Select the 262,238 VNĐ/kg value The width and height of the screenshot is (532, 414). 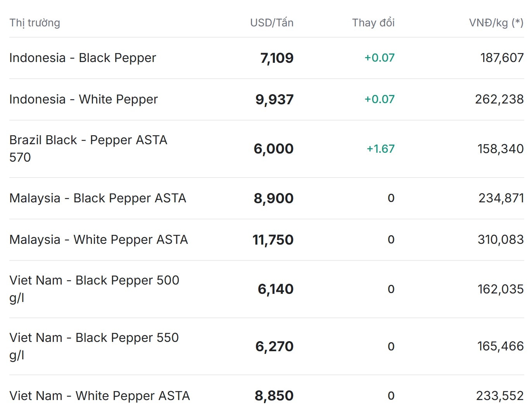(499, 99)
